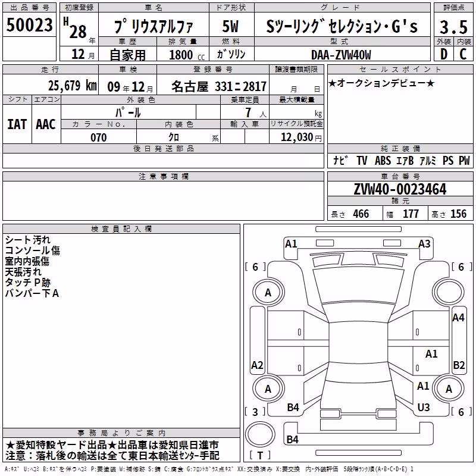Select the inspector note 天張汚れ
Image resolution: width=476 pixels, height=476 pixels.
pos(23,272)
